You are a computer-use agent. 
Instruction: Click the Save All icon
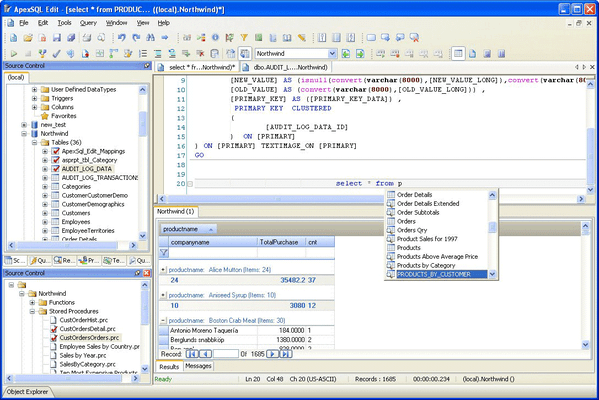[x=71, y=38]
